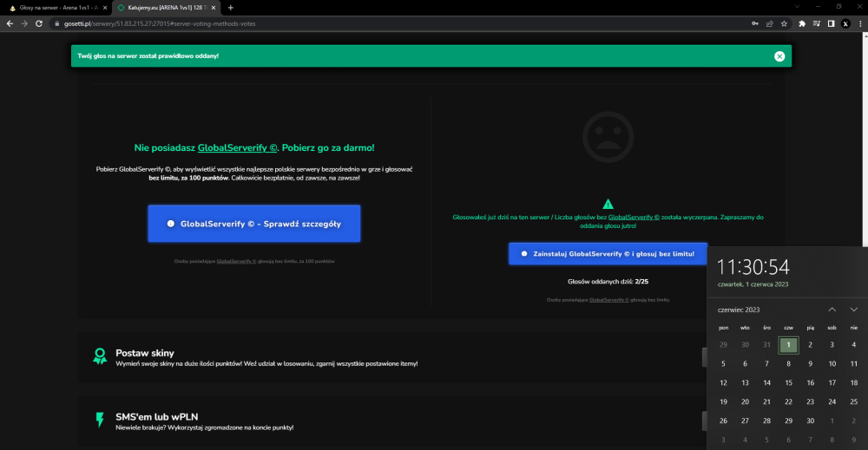Select June 22 in the calendar

(788, 402)
